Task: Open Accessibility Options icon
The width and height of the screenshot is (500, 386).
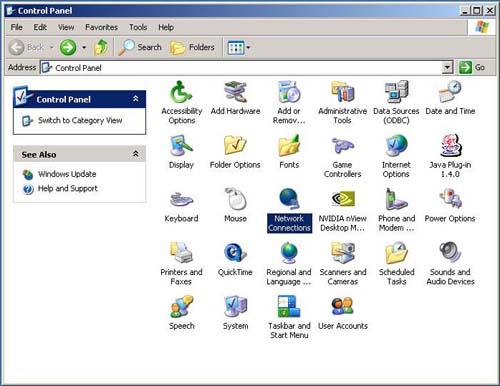Action: point(181,102)
